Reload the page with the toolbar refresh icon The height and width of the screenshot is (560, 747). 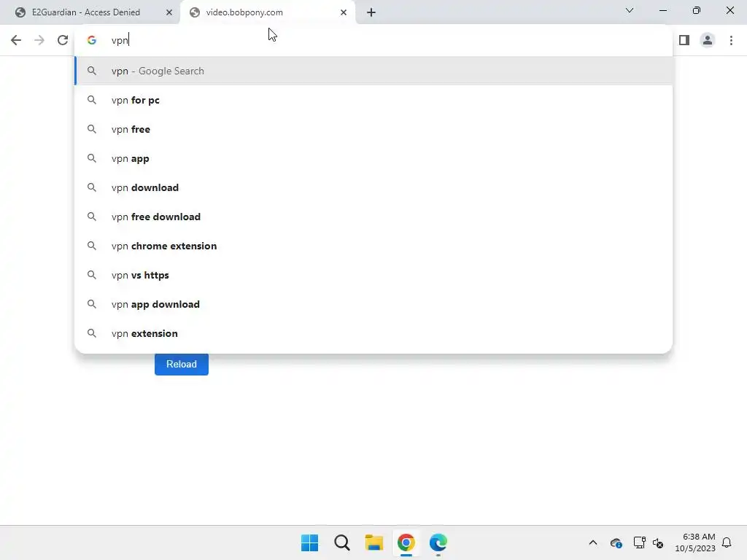(x=63, y=40)
